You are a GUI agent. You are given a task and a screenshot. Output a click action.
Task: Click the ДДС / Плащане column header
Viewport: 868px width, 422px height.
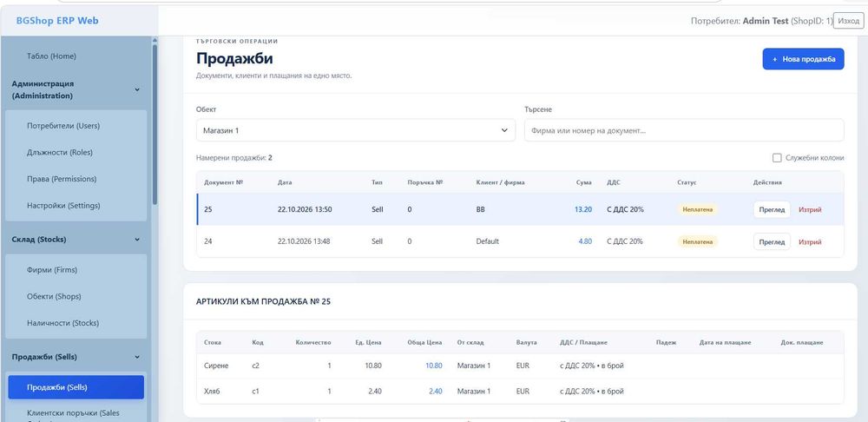[583, 342]
